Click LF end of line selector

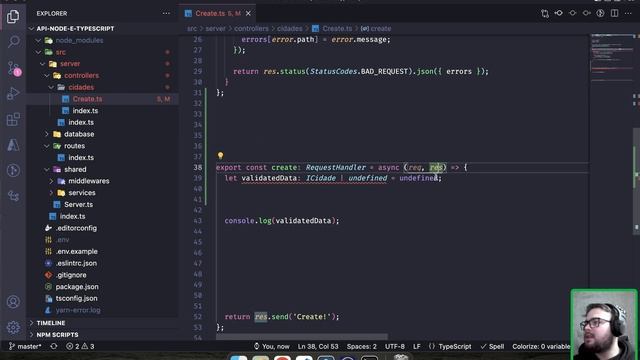tap(417, 347)
